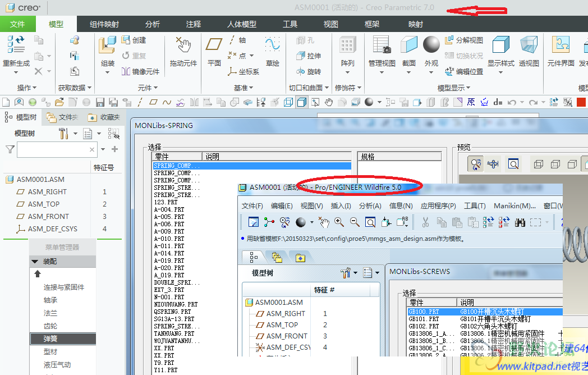The height and width of the screenshot is (375, 588).
Task: Collapse the 装配 menu triangle
Action: pyautogui.click(x=35, y=262)
